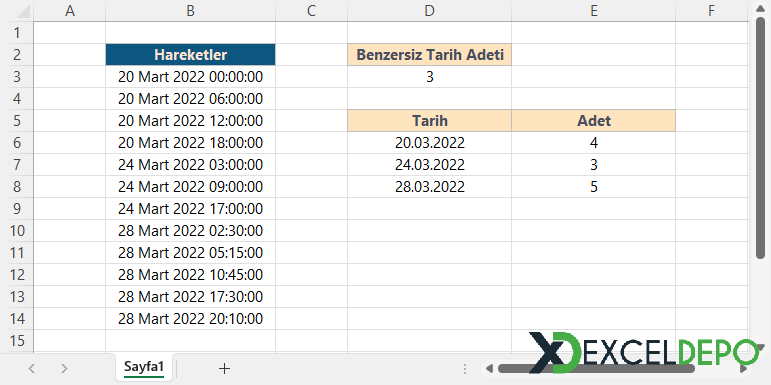The image size is (771, 385).
Task: Go to next sheet with right arrow
Action: pyautogui.click(x=64, y=368)
